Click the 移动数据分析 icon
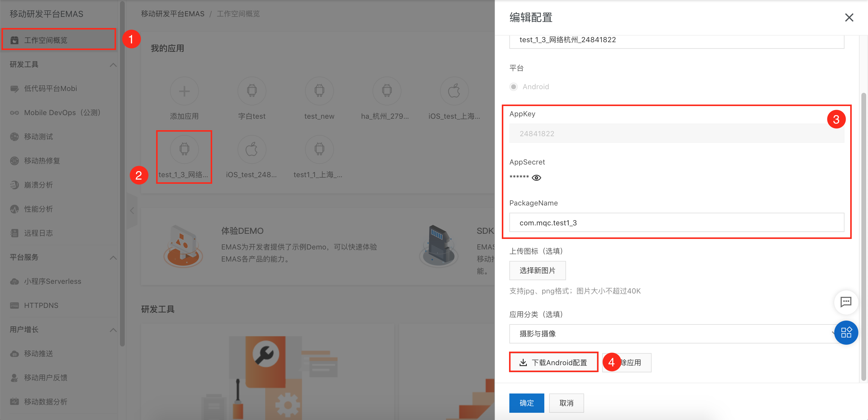Screen dimensions: 868x420 14,402
